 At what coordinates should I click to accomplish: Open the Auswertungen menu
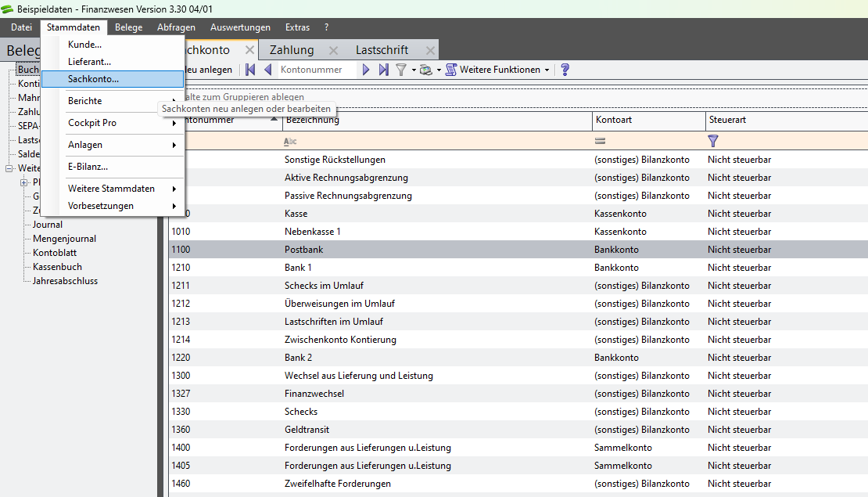(x=240, y=27)
